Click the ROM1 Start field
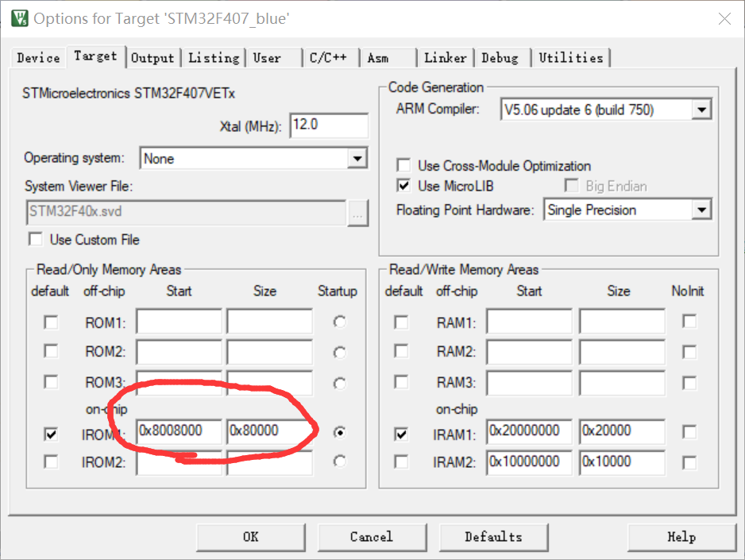The image size is (745, 560). [x=179, y=322]
